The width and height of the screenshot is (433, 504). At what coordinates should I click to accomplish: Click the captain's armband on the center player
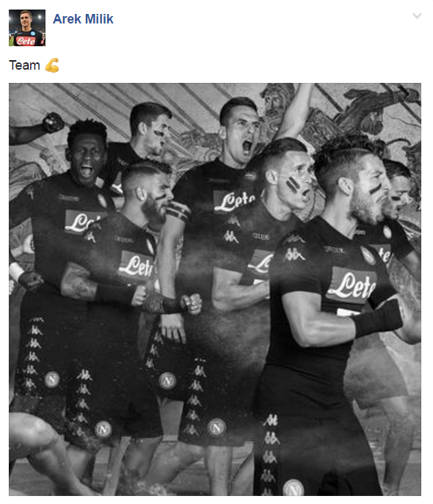[178, 211]
